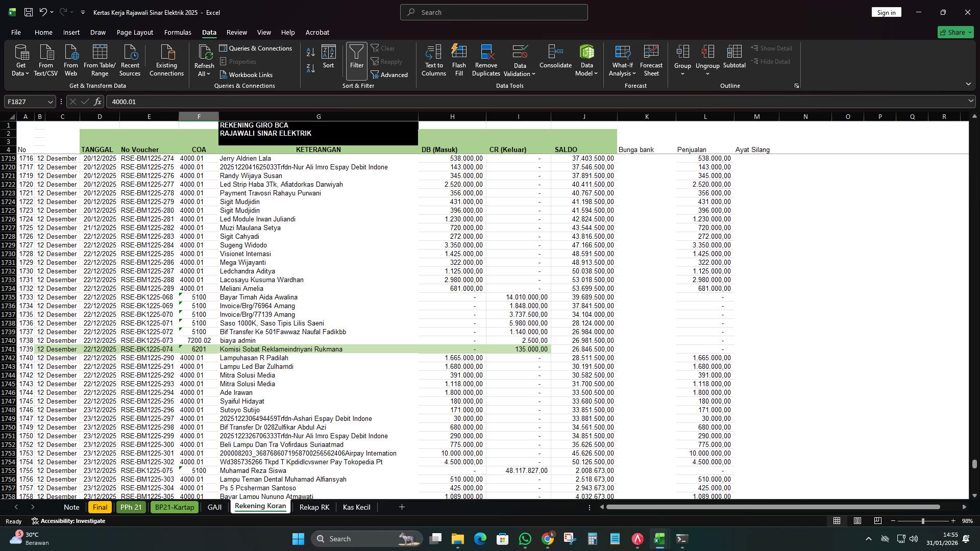Image resolution: width=980 pixels, height=551 pixels.
Task: Click the Share button
Action: [x=955, y=32]
